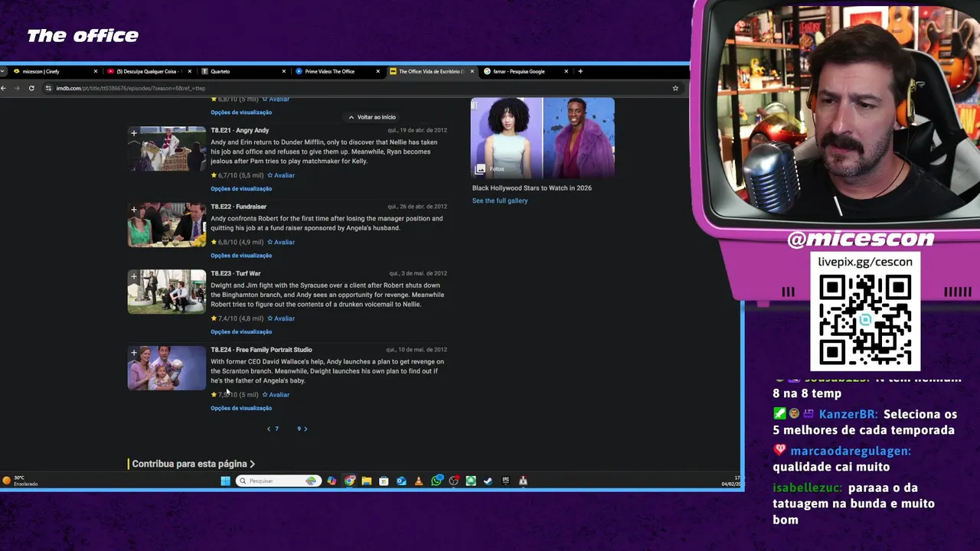Screen dimensions: 980x551
Task: Click the 7,5/10 rating of Free Family Portrait Studio
Action: coord(237,395)
